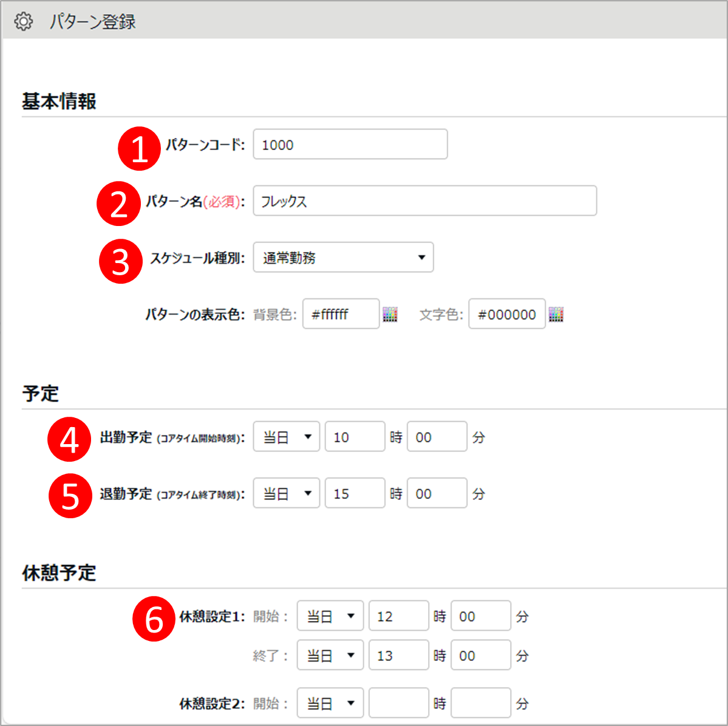
Task: Open the 退勤予定 day dropdown
Action: [287, 494]
